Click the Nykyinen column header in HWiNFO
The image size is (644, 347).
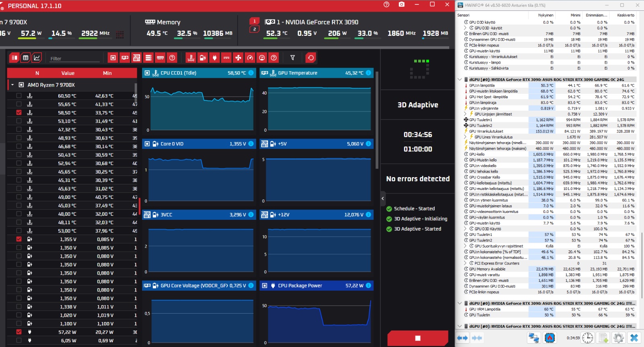[546, 15]
